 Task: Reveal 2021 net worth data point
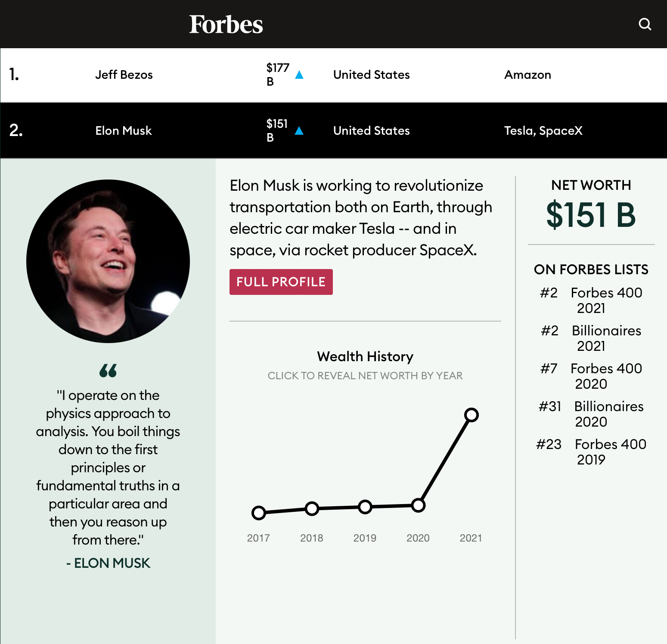[472, 415]
